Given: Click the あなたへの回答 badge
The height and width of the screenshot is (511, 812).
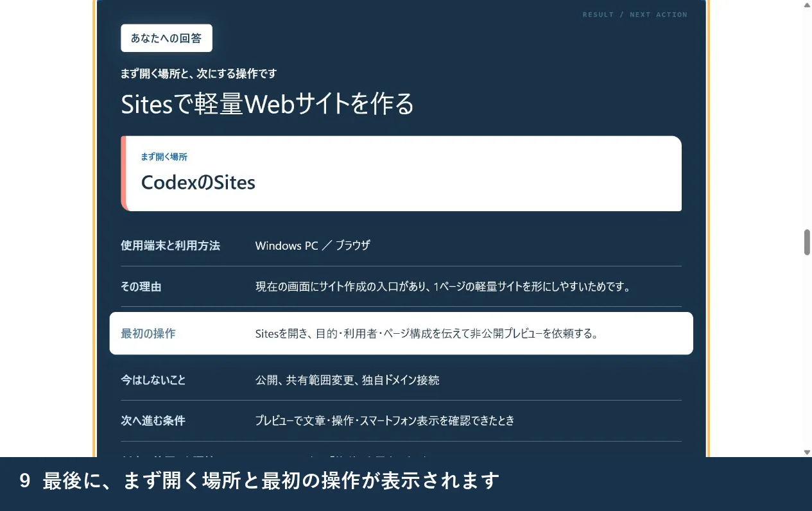Looking at the screenshot, I should 166,38.
